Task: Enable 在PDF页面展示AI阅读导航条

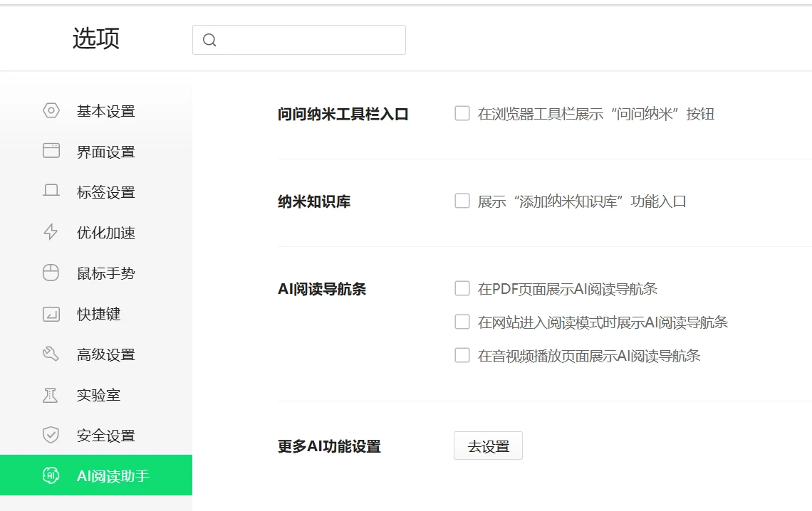Action: 462,289
